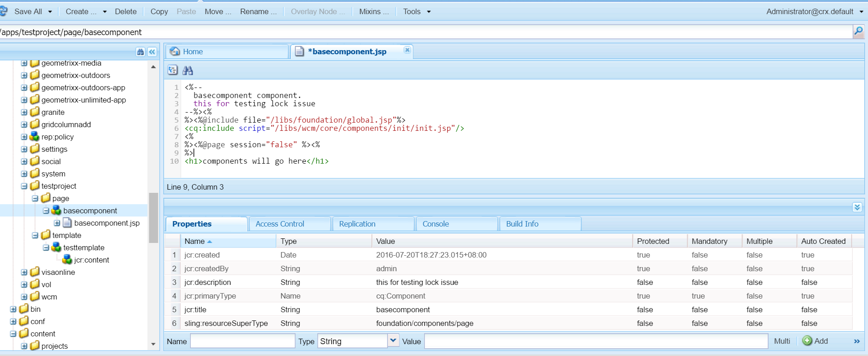Screen dimensions: 868x356
Task: Switch to the Build Info tab
Action: click(540, 224)
